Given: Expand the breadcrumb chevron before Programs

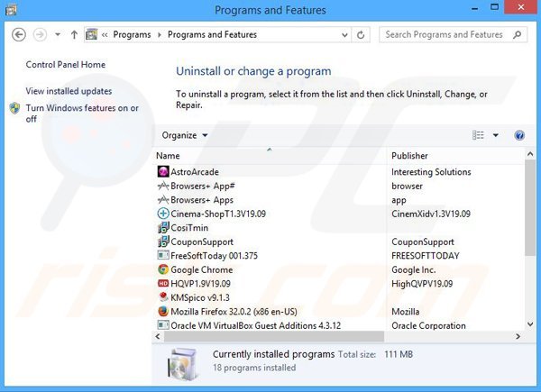Looking at the screenshot, I should (x=105, y=35).
